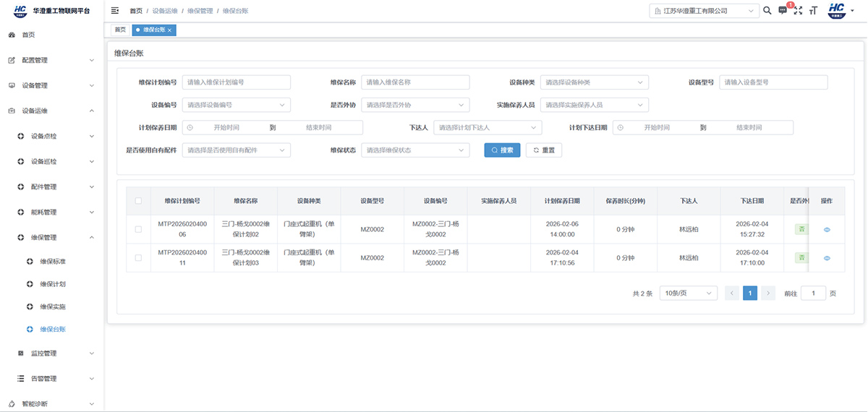Screen dimensions: 868x412
Task: Click the 维保实施 plus-circle icon
Action: (x=30, y=306)
